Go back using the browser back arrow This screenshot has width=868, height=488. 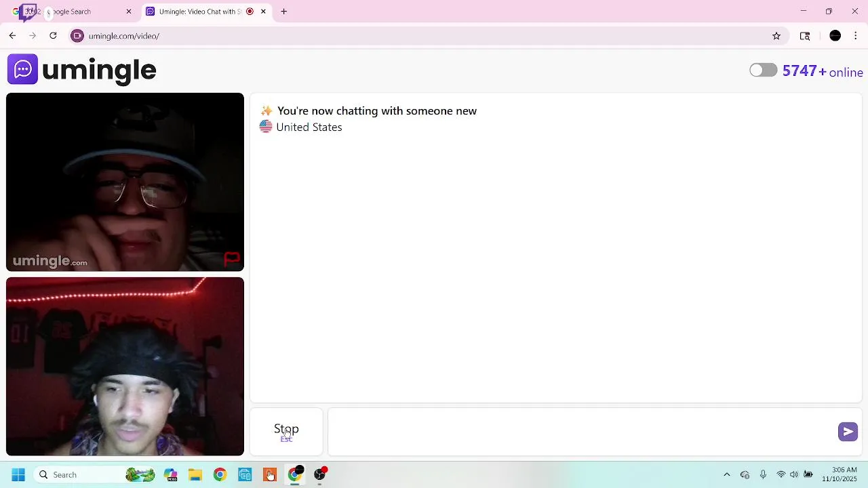(12, 36)
